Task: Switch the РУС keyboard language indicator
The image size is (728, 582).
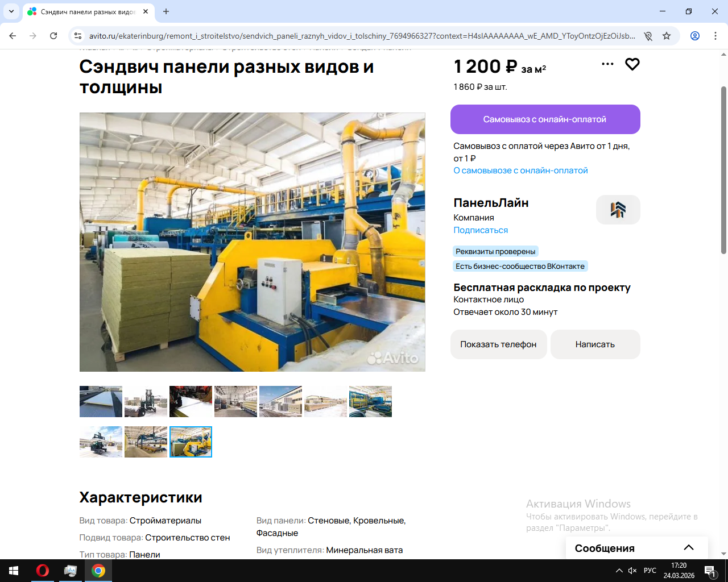Action: 650,571
